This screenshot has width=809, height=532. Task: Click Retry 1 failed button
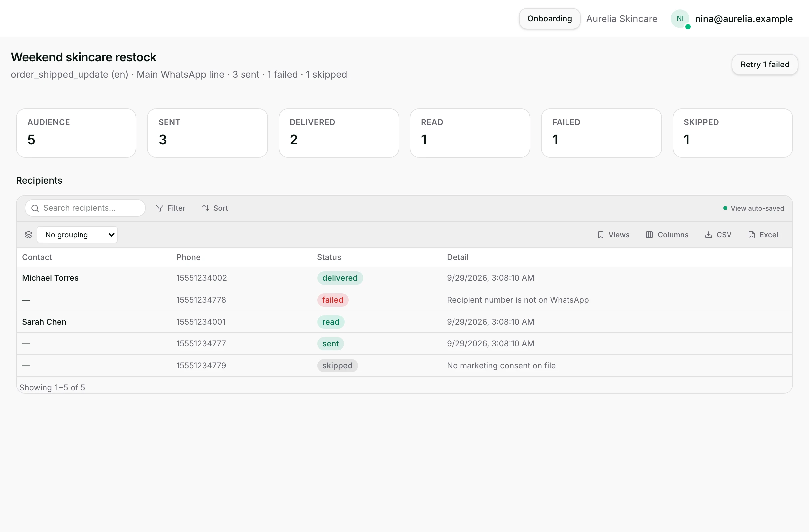[x=765, y=65]
